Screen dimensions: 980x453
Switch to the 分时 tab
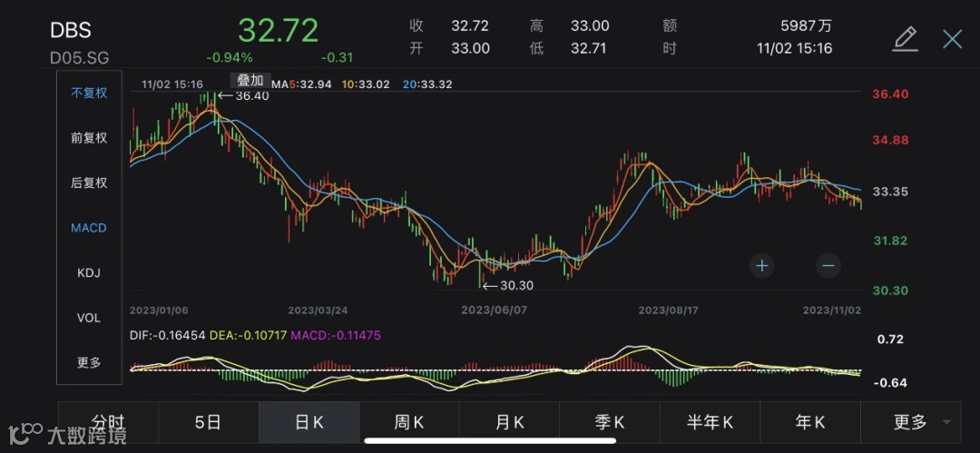108,422
